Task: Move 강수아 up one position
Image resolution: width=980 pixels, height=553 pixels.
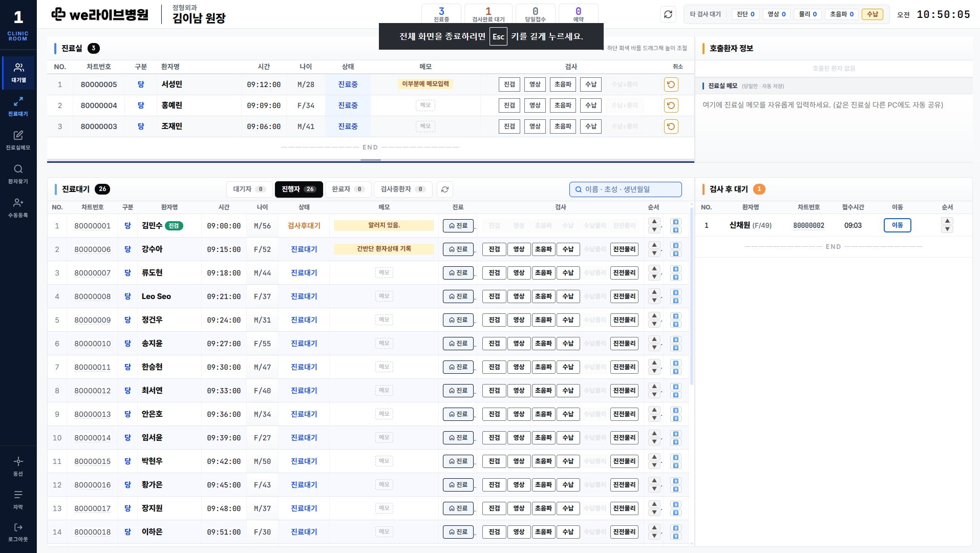Action: click(x=654, y=245)
